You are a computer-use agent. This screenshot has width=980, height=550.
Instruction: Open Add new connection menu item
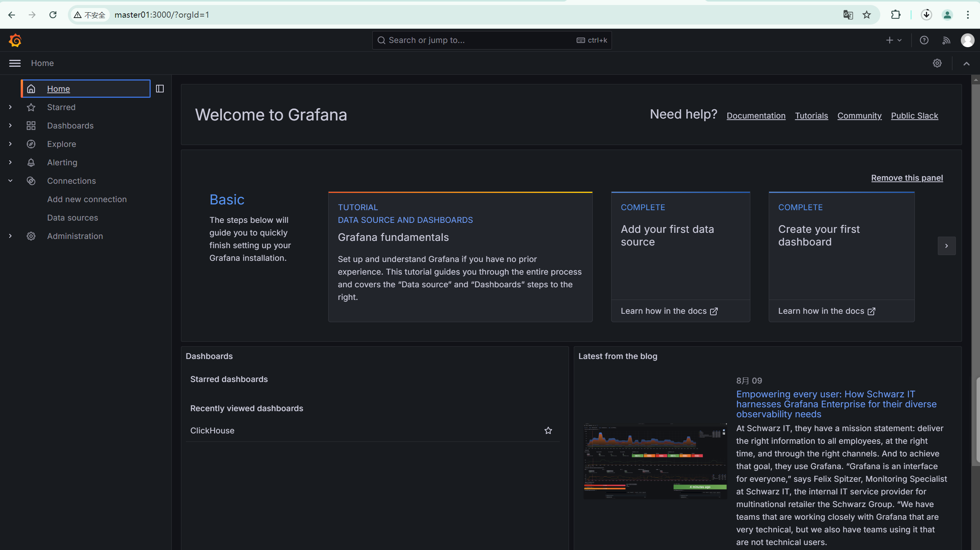point(87,199)
